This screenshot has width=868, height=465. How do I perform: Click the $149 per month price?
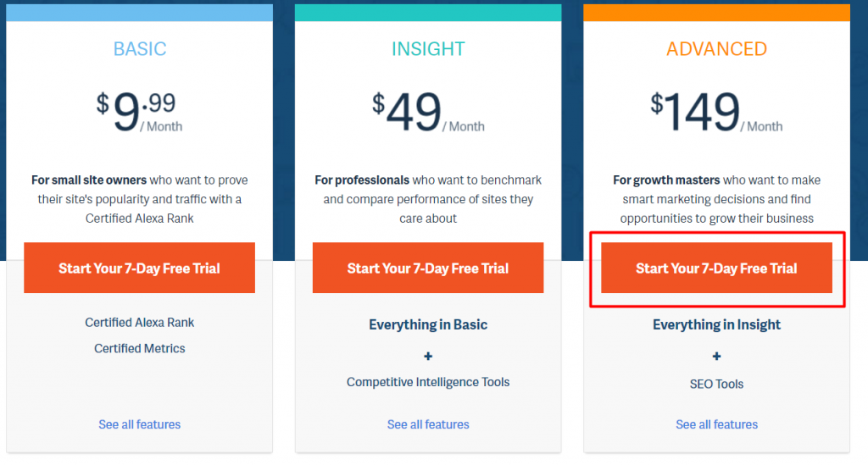[716, 113]
